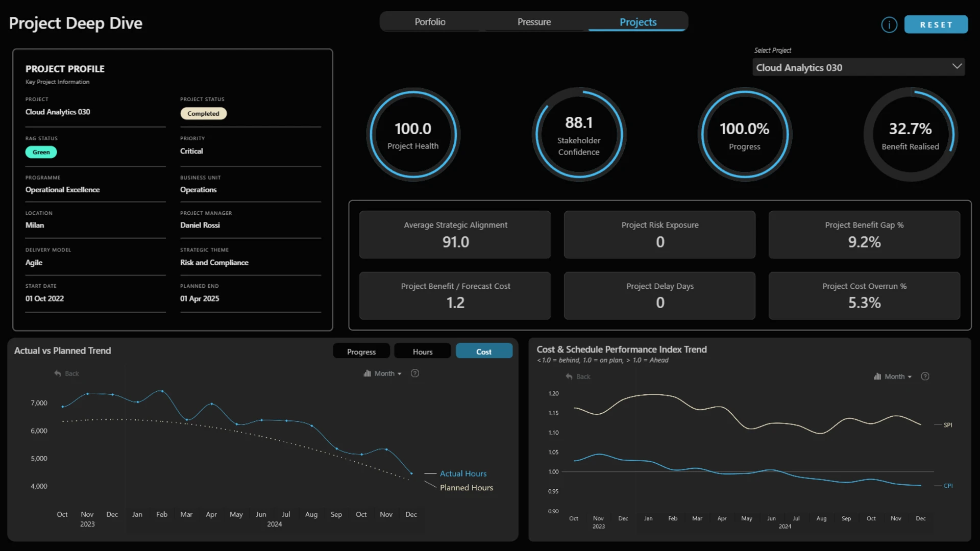The height and width of the screenshot is (551, 980).
Task: Click the Back arrow in Actual vs Planned chart
Action: pyautogui.click(x=58, y=373)
